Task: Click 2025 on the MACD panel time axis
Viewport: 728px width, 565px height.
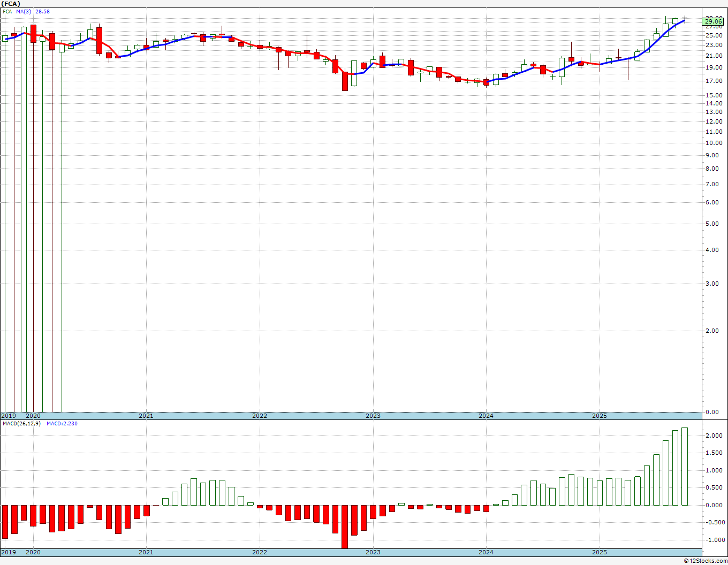Action: [599, 552]
